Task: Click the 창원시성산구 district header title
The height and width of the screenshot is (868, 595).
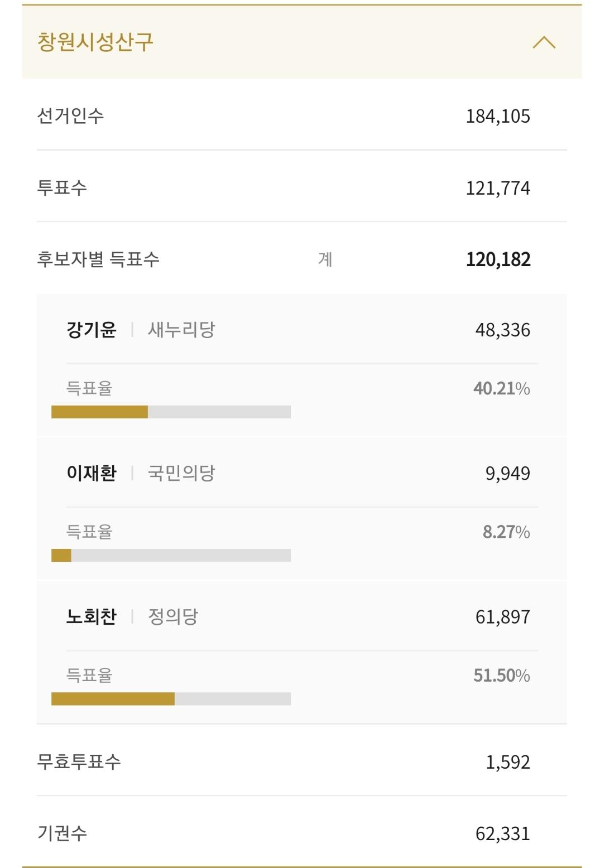Action: click(x=95, y=42)
